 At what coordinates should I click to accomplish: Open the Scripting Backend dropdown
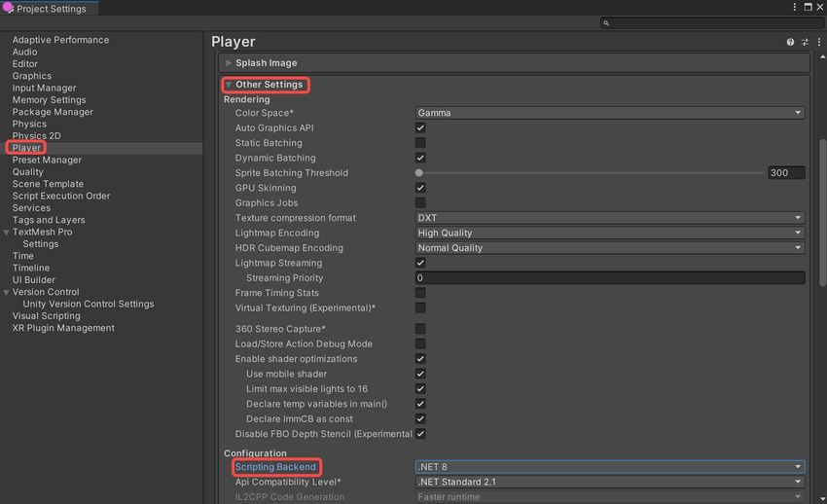click(609, 467)
